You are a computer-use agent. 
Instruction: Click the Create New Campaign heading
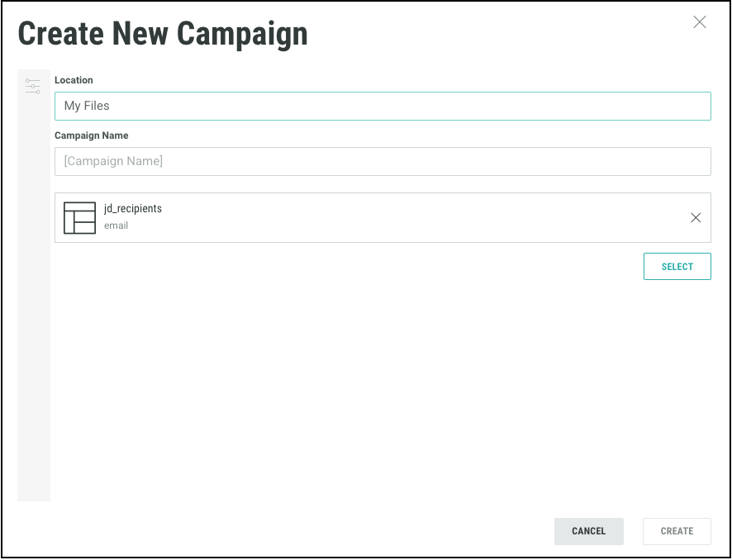[x=163, y=34]
